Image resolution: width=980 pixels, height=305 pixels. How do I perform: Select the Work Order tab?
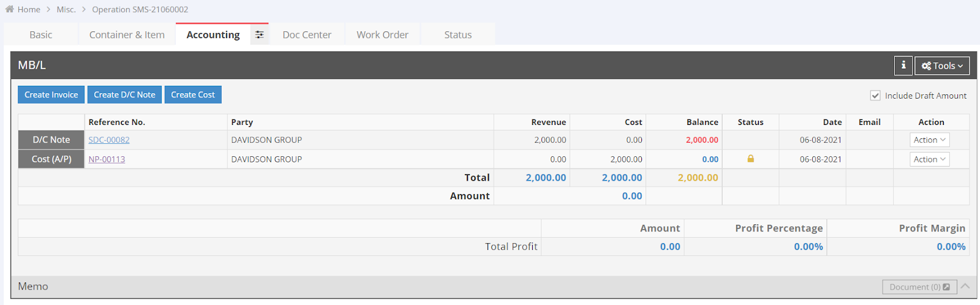[382, 35]
